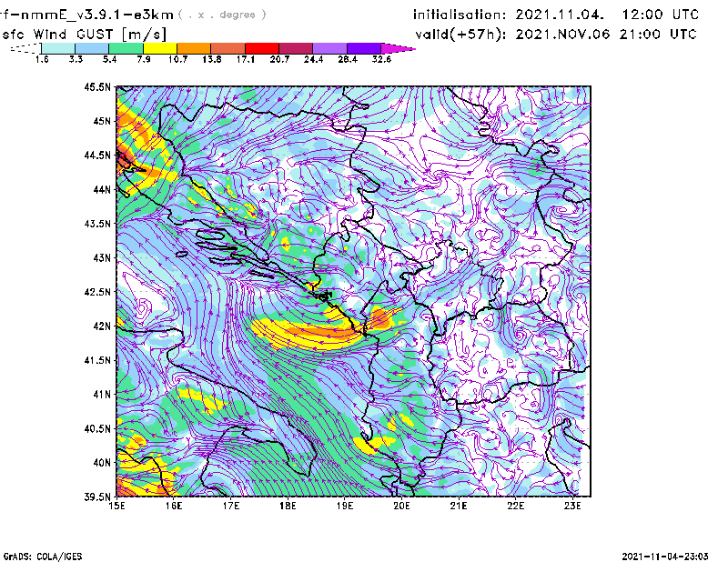The height and width of the screenshot is (562, 728).
Task: Click the "40.5N" latitude label
Action: [97, 428]
